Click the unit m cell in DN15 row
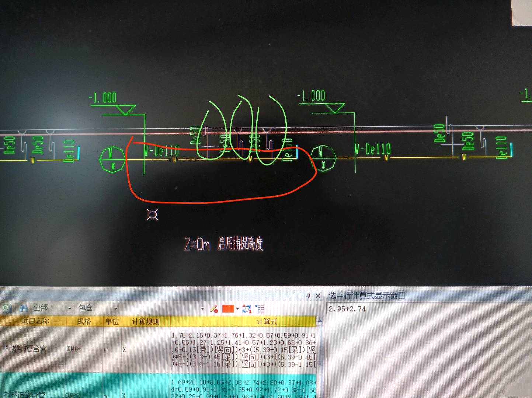The image size is (532, 398). click(x=106, y=349)
